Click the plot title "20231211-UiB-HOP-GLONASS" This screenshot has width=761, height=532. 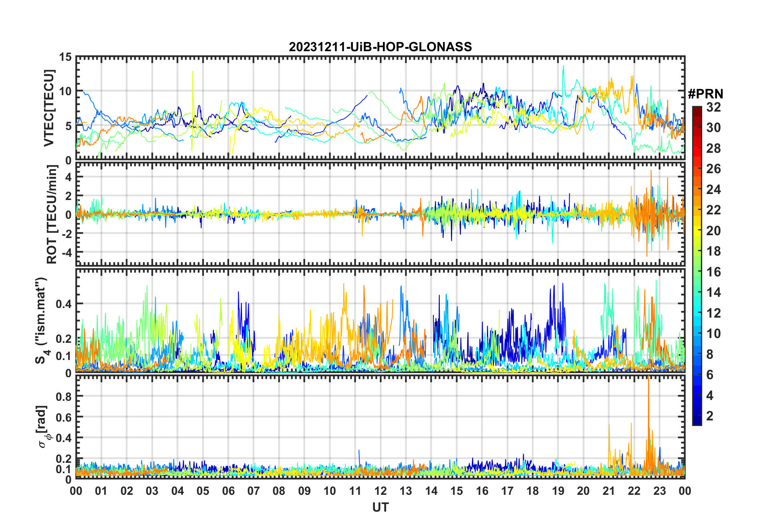[x=380, y=47]
